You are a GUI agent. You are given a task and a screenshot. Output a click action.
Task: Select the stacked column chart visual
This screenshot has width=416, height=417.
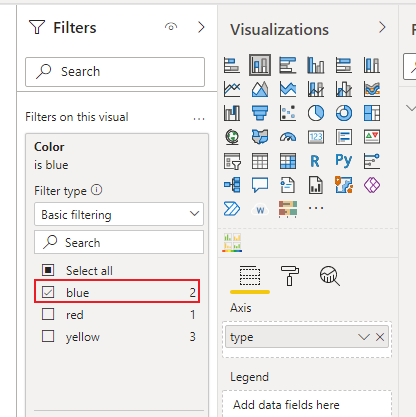pyautogui.click(x=260, y=65)
